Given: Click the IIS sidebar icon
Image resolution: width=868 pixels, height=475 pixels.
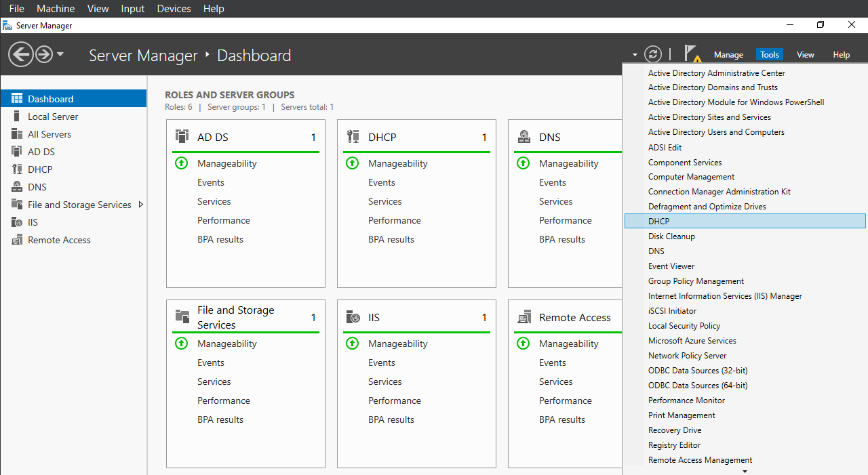Looking at the screenshot, I should 17,222.
